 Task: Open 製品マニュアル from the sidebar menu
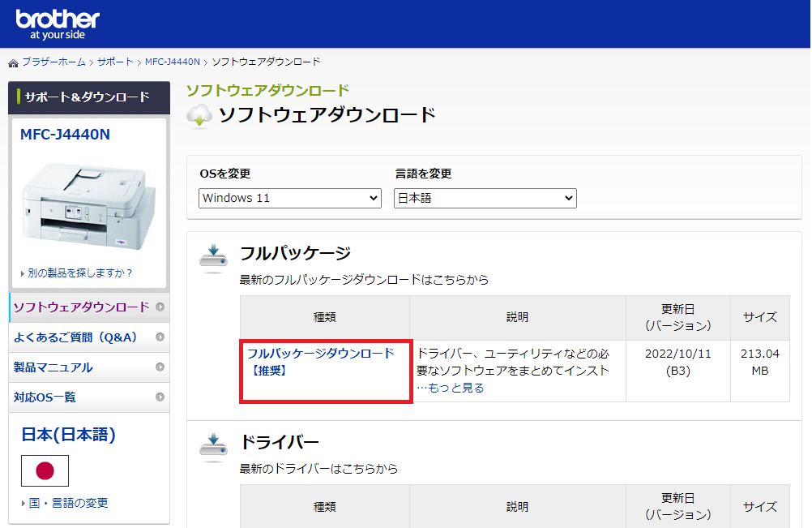pos(53,367)
